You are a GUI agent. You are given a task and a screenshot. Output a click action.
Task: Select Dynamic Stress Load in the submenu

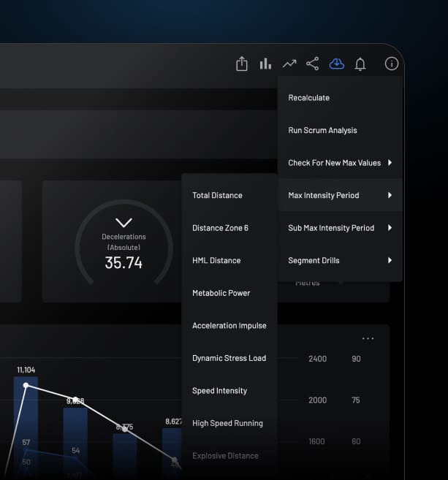tap(229, 358)
